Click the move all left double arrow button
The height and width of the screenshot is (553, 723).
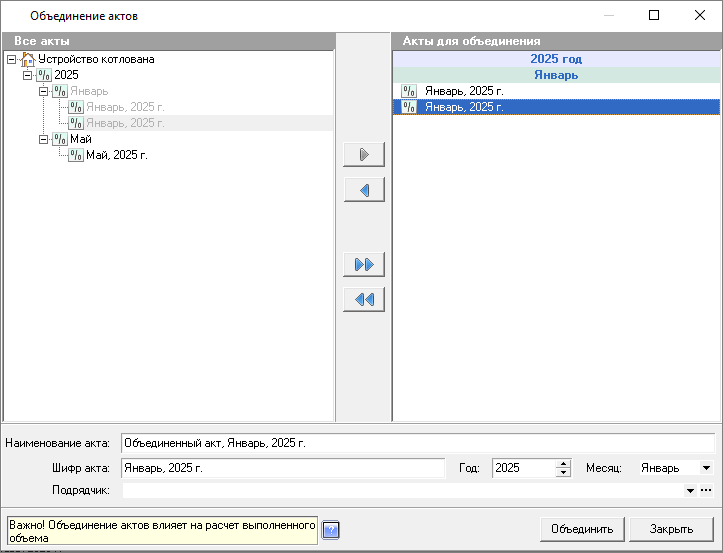point(364,300)
